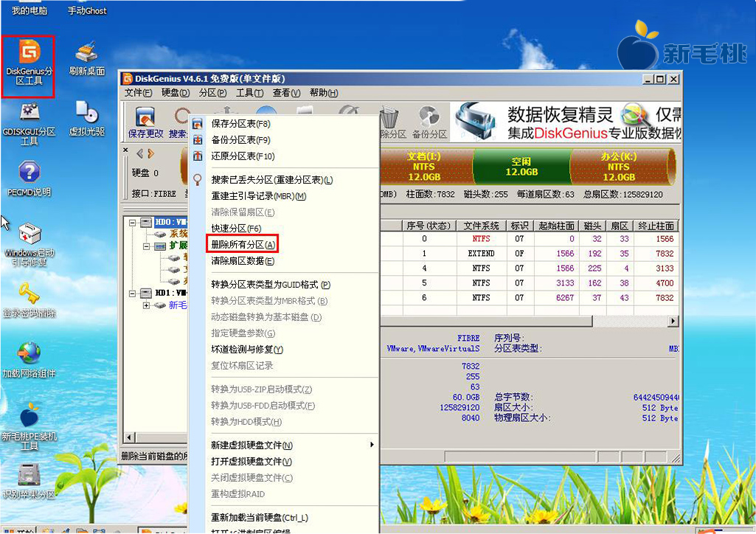Launch Windows启动引导修复 from the desktop
This screenshot has height=534, width=756.
tap(29, 244)
